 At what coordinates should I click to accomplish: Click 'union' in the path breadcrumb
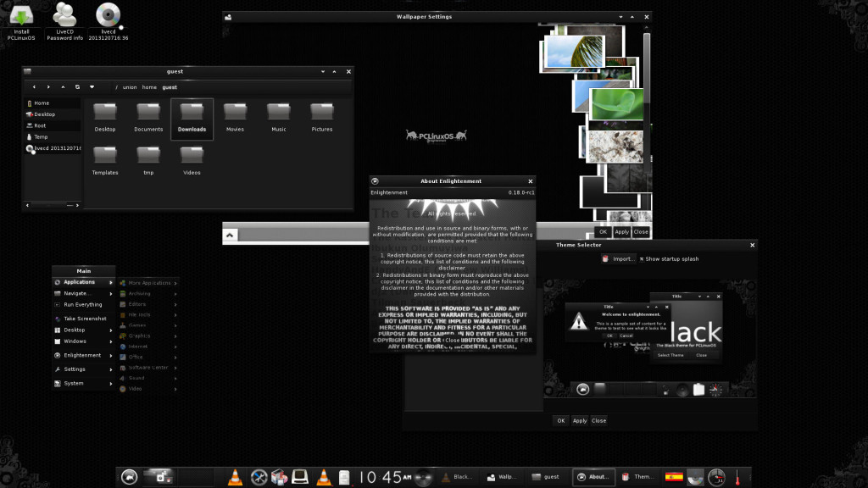click(x=130, y=87)
